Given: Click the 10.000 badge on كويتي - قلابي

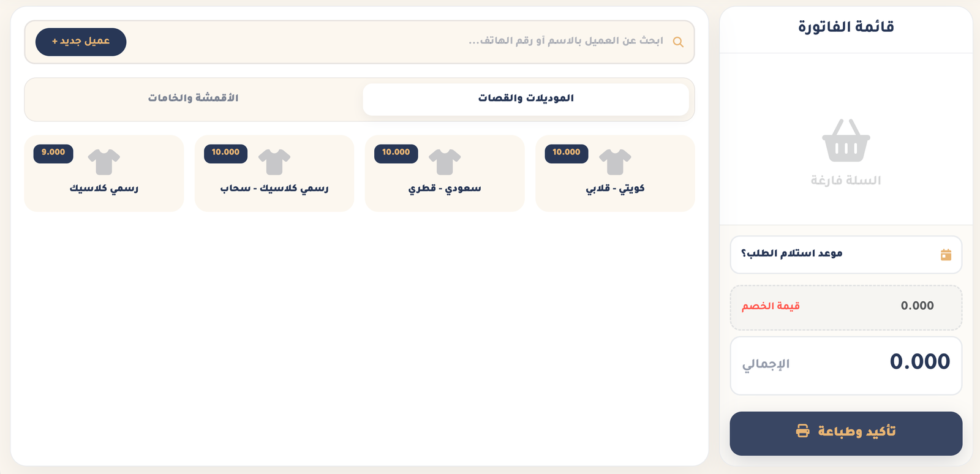Looking at the screenshot, I should pyautogui.click(x=566, y=152).
